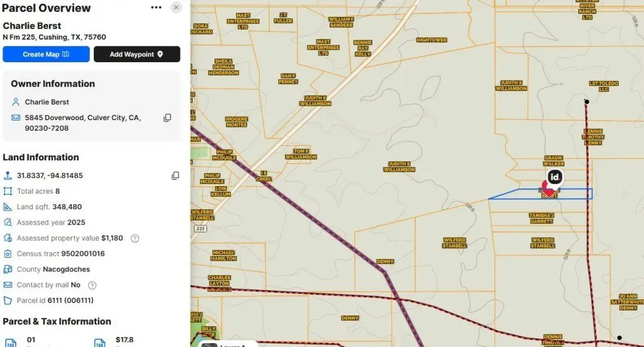Click the tax icon beside $17.8
Image resolution: width=644 pixels, height=347 pixels.
click(99, 343)
